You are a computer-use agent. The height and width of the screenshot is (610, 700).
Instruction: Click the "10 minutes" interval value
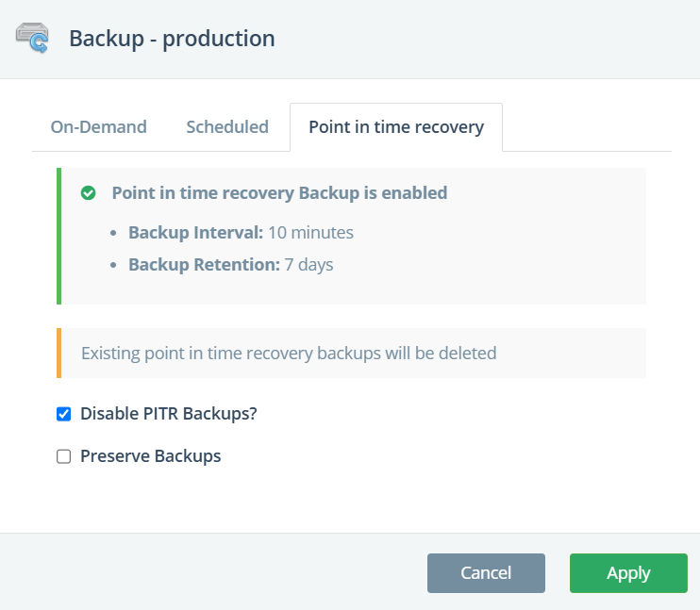(x=310, y=232)
